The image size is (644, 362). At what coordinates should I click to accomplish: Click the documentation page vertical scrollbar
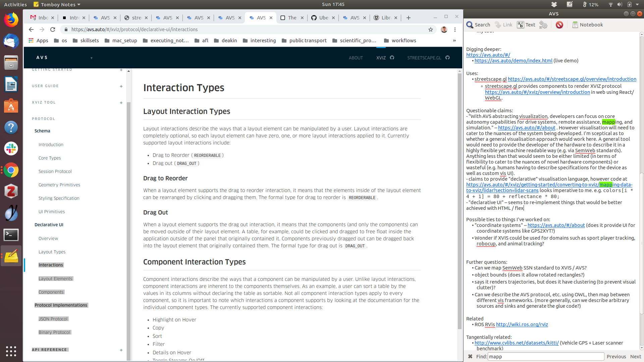[460, 201]
